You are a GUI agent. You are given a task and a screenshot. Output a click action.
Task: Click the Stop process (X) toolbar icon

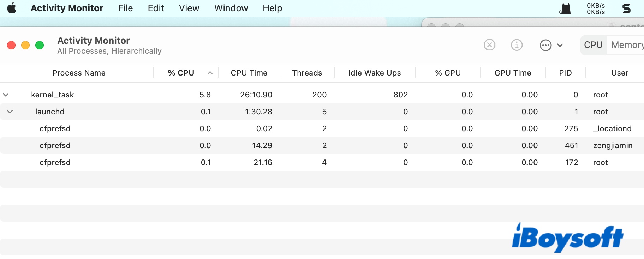[x=489, y=45]
